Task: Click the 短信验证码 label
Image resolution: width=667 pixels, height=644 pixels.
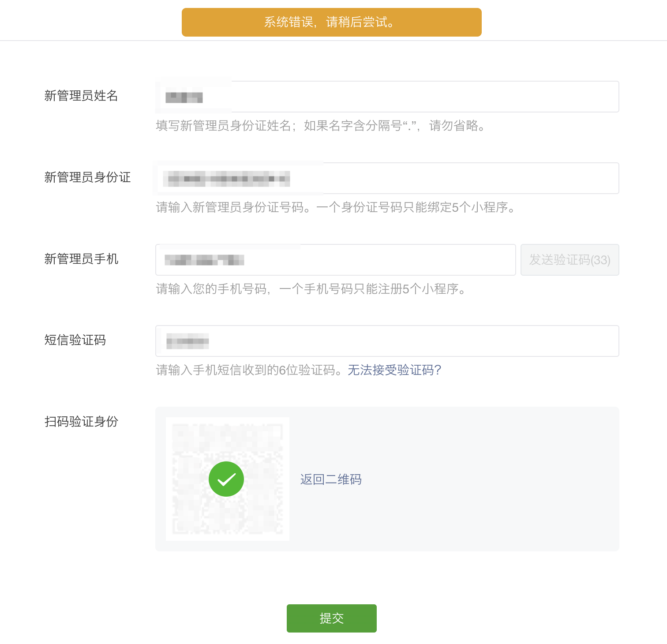Action: (x=75, y=340)
